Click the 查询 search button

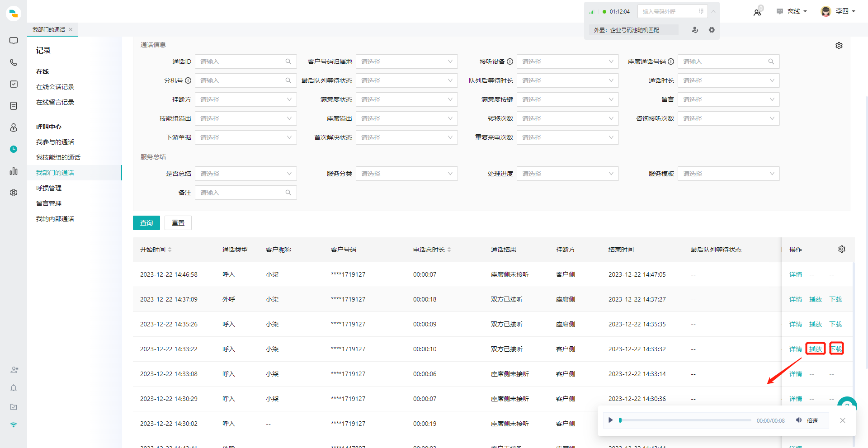point(146,223)
